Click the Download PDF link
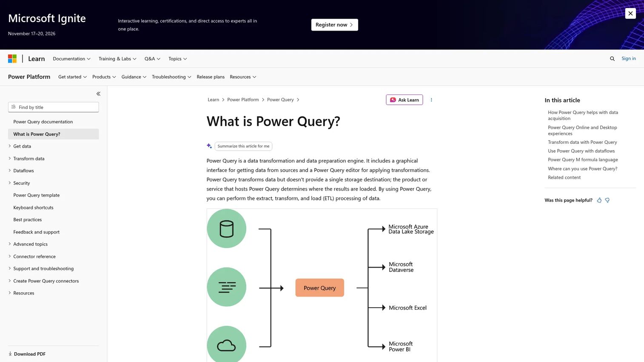644x362 pixels. click(27, 354)
